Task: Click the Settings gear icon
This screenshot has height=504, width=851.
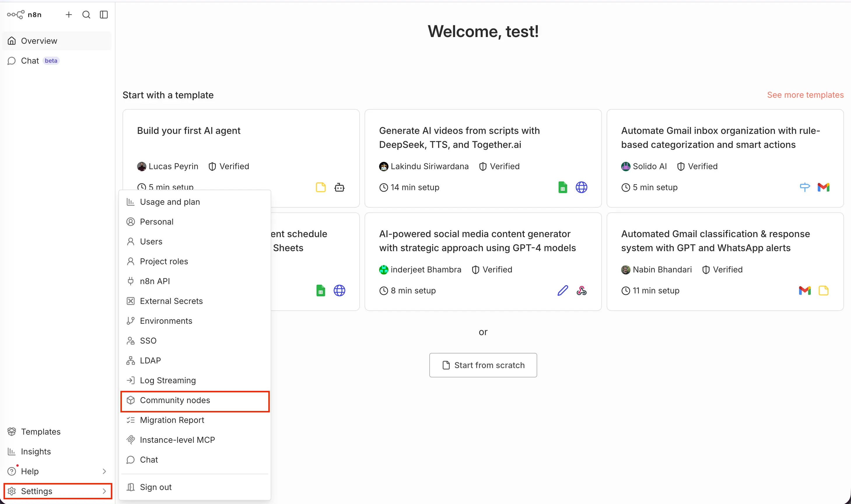Action: 12,491
